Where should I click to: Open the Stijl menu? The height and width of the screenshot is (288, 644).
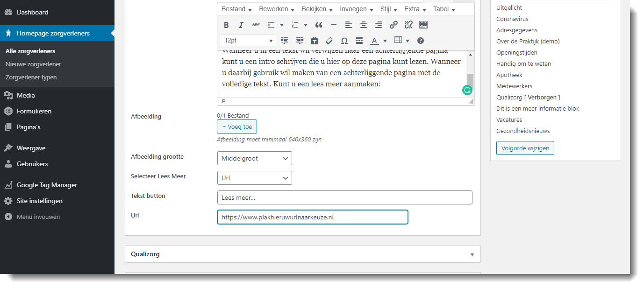point(389,9)
